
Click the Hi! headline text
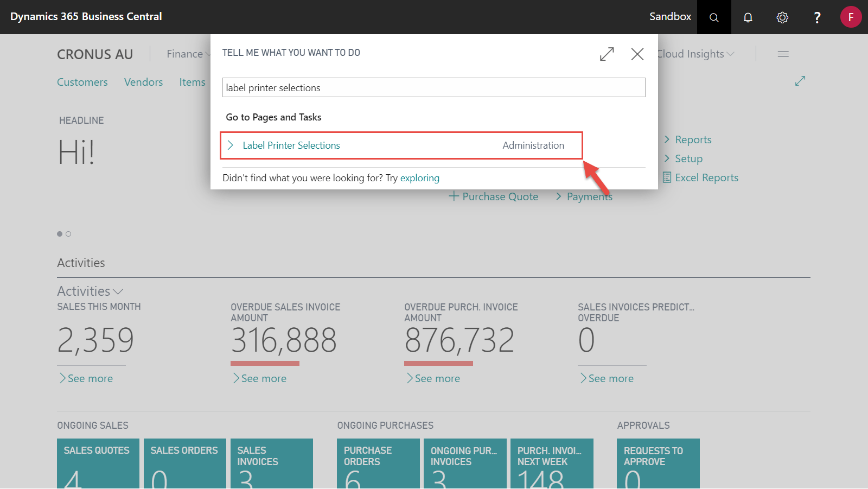coord(76,152)
